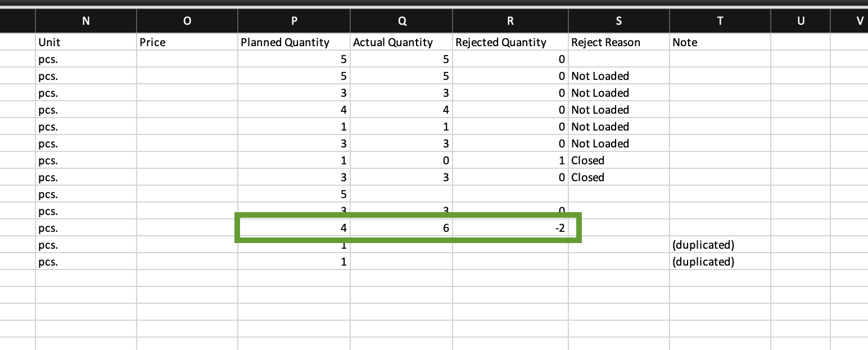Image resolution: width=868 pixels, height=350 pixels.
Task: Click the Planned Quantity header cell
Action: [294, 42]
